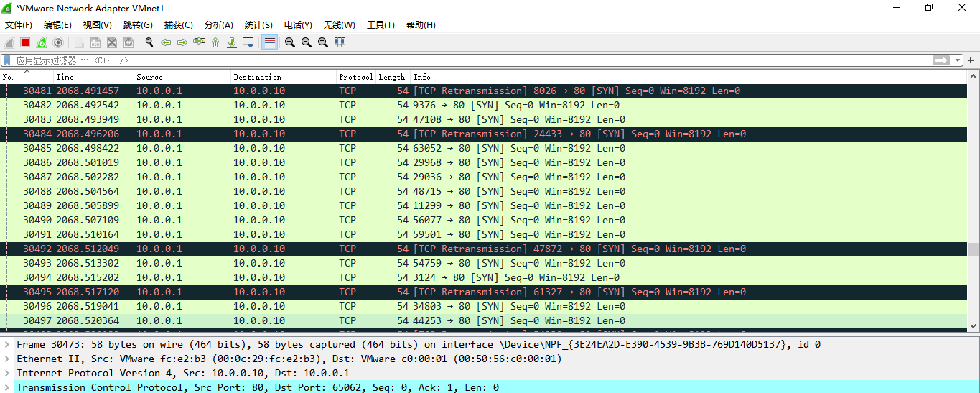Screen dimensions: 980x393
Task: Open the 分析(A) menu
Action: [218, 25]
